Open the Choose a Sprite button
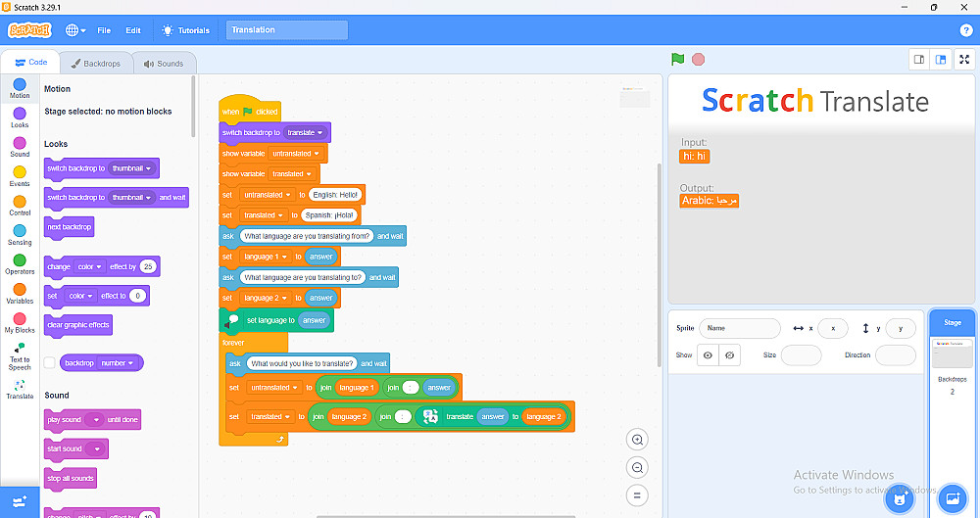 point(900,498)
